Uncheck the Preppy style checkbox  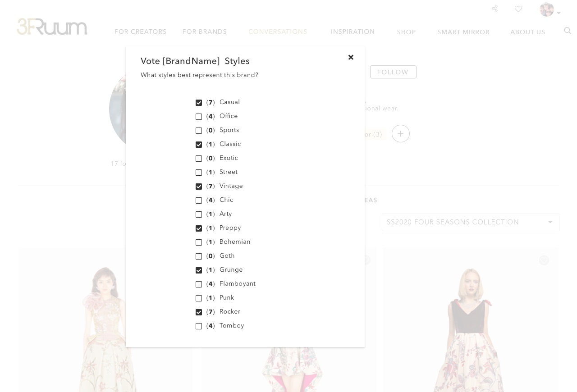coord(199,228)
